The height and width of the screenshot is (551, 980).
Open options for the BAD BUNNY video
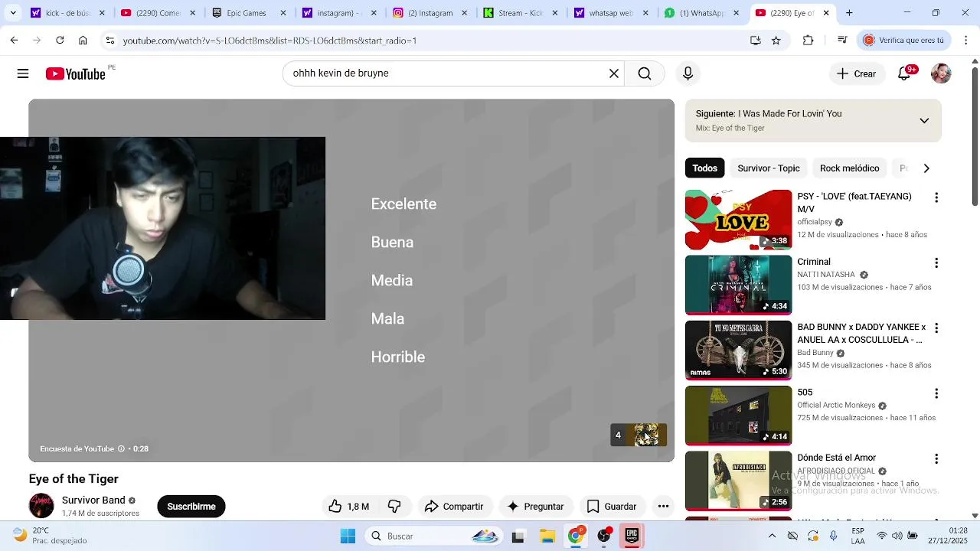click(936, 328)
